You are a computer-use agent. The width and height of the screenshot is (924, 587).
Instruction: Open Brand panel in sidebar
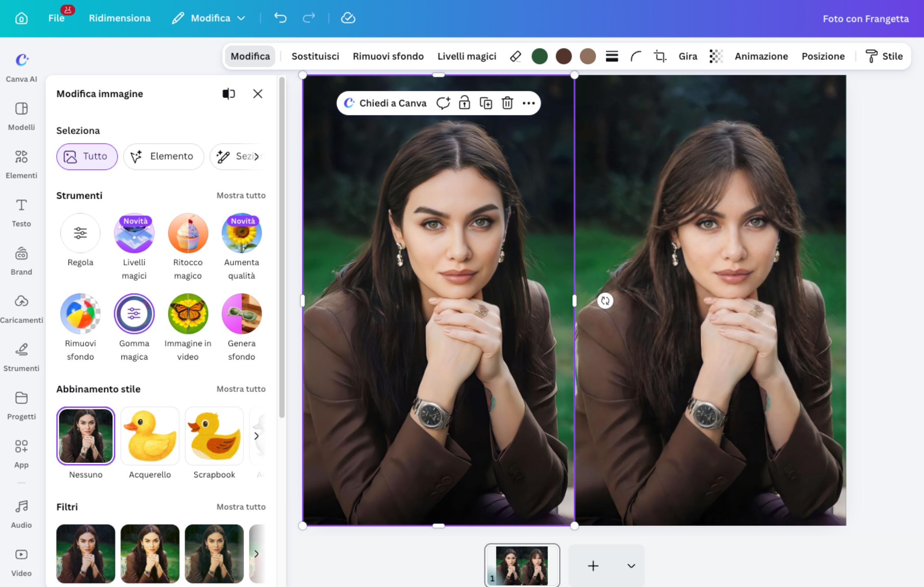point(21,260)
